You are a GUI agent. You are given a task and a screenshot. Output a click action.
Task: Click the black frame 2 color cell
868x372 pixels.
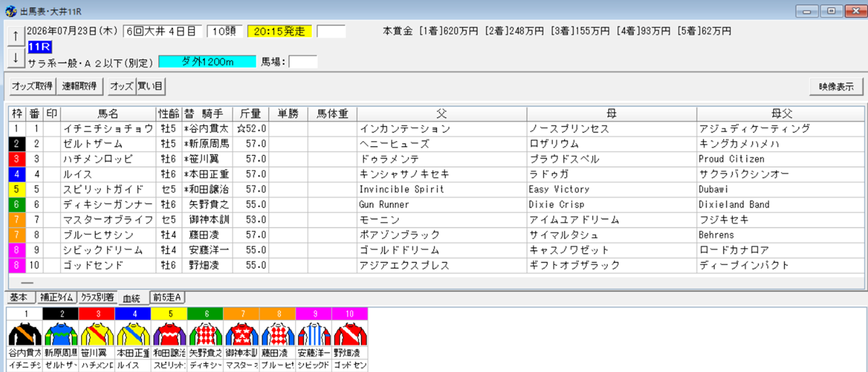pos(17,144)
